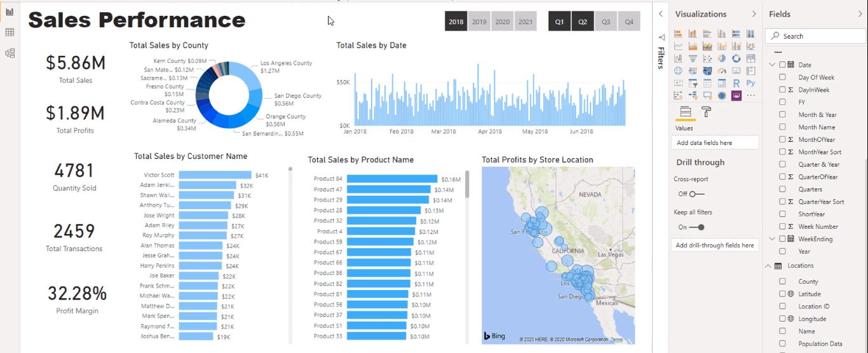Switch to the Format paint roller tab
868x353 pixels.
(706, 111)
